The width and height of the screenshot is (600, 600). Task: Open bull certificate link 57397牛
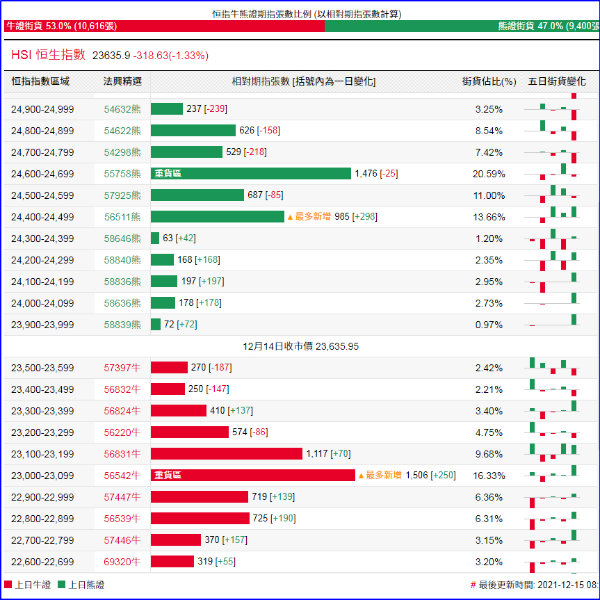(x=122, y=368)
